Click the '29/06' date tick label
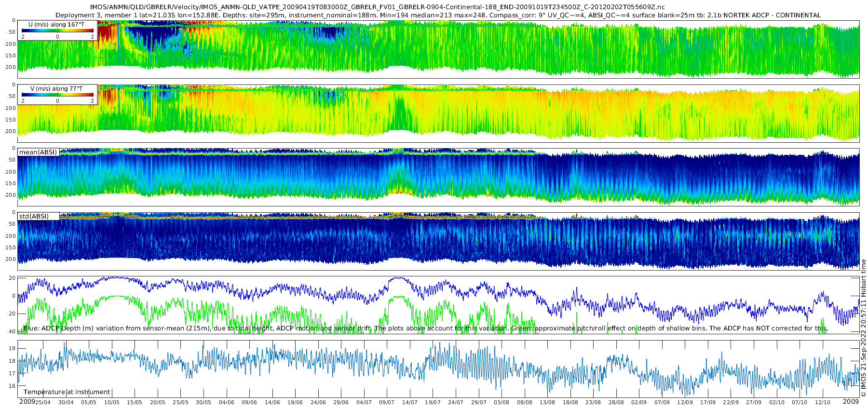The width and height of the screenshot is (868, 410). [341, 402]
